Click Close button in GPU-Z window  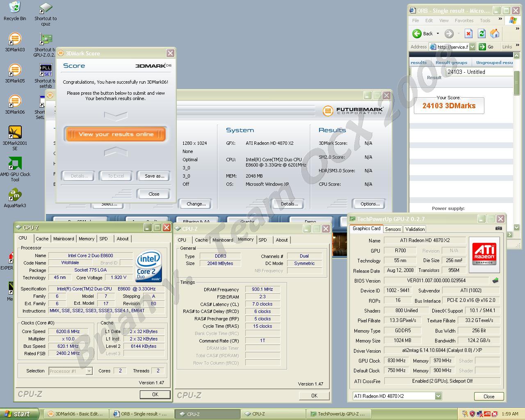click(489, 396)
